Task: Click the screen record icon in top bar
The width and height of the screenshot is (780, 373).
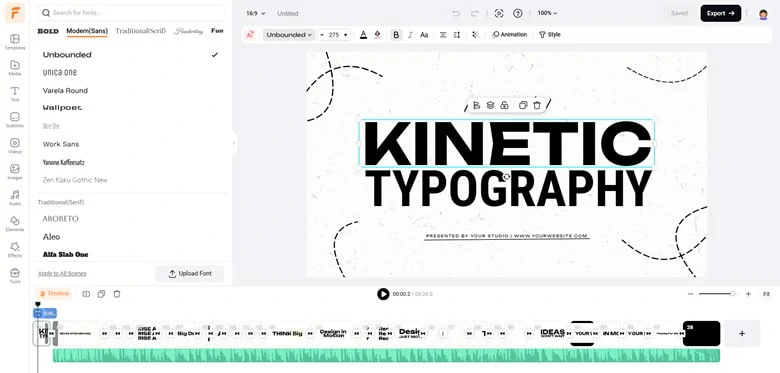Action: coord(499,13)
